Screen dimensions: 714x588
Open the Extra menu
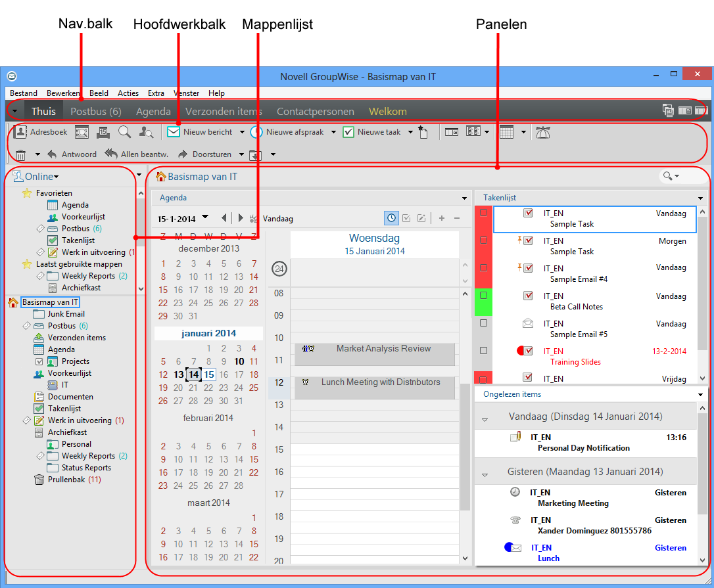156,93
